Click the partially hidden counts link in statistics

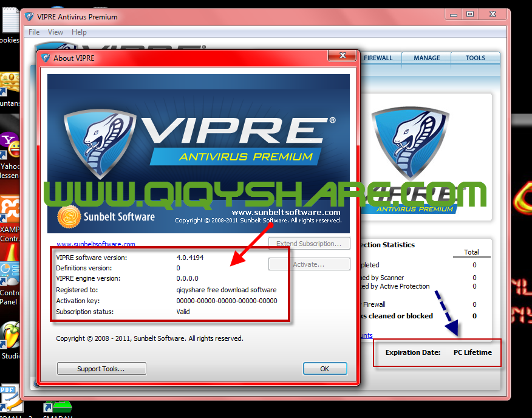[x=366, y=335]
